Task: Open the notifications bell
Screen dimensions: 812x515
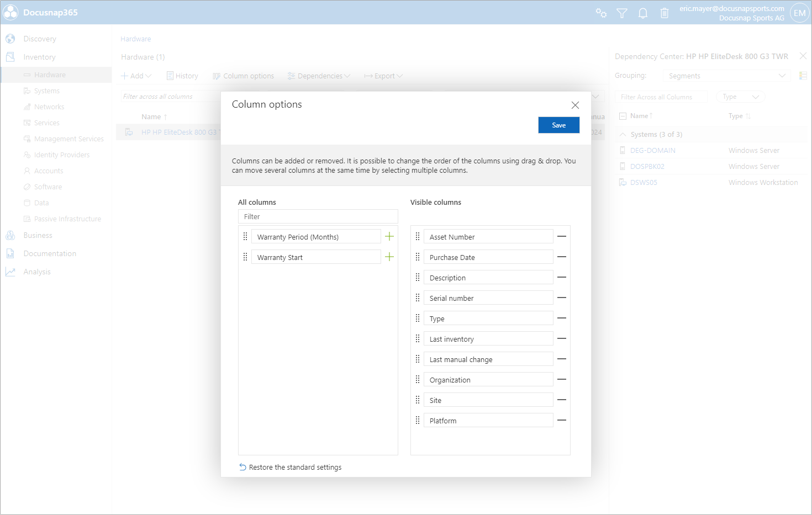Action: pos(643,12)
